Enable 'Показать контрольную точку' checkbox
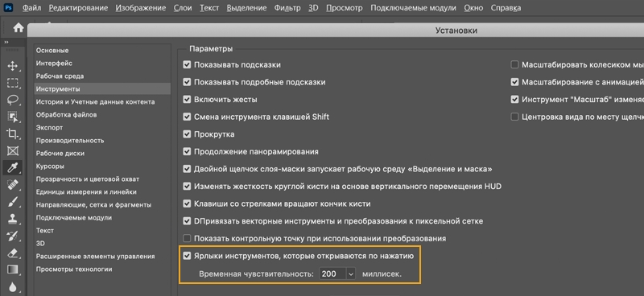Screen dimensions: 644x296 tap(188, 238)
